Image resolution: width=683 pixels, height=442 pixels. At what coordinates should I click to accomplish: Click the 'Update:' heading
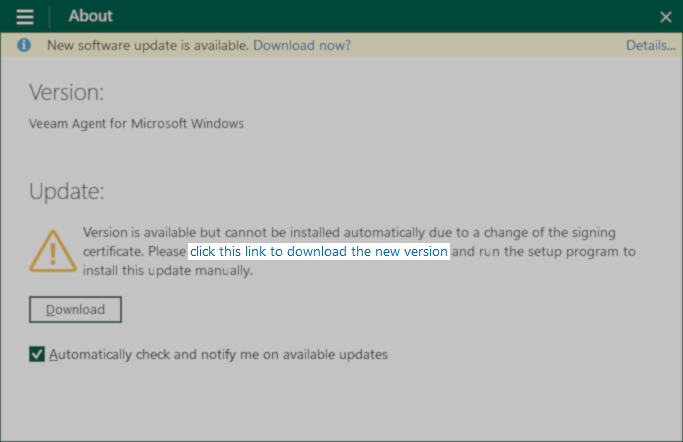pos(67,191)
